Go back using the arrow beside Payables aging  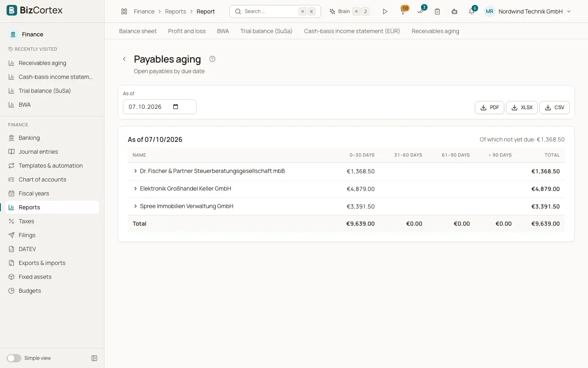click(124, 59)
